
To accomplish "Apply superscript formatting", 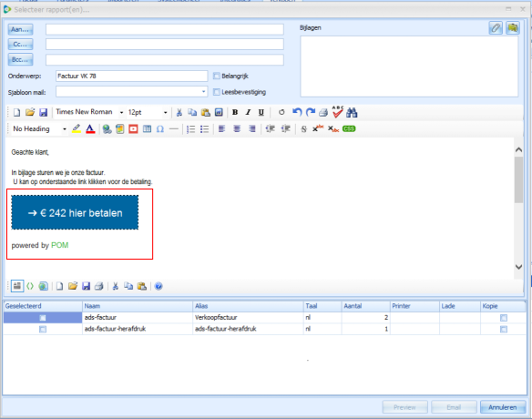I will tap(318, 128).
